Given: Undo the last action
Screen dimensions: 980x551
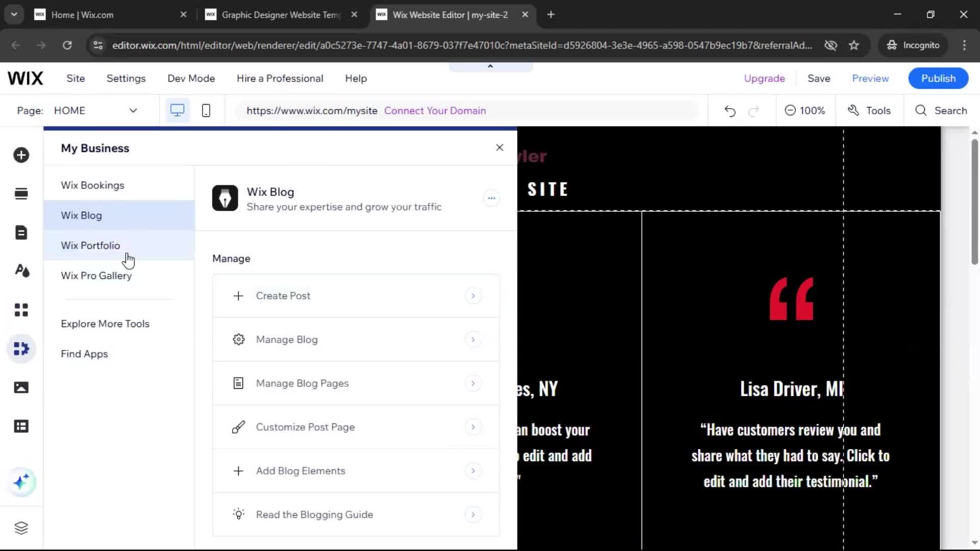Looking at the screenshot, I should click(x=730, y=111).
